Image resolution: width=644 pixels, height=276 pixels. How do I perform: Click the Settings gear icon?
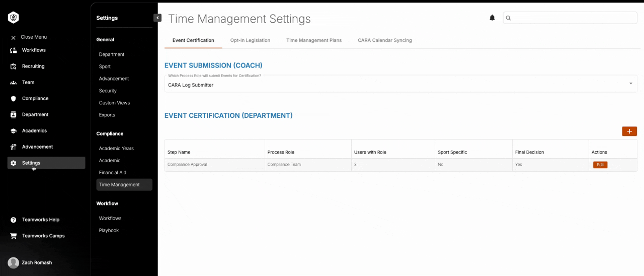pos(13,163)
